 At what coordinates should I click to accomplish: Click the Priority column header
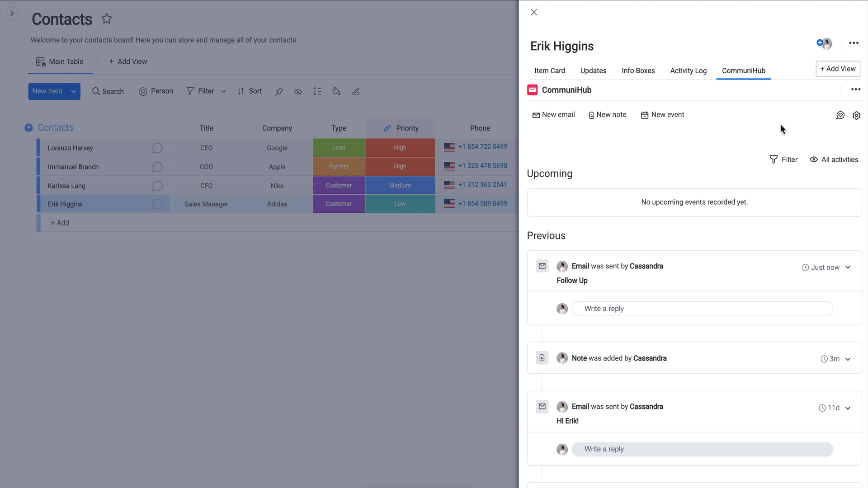[401, 128]
